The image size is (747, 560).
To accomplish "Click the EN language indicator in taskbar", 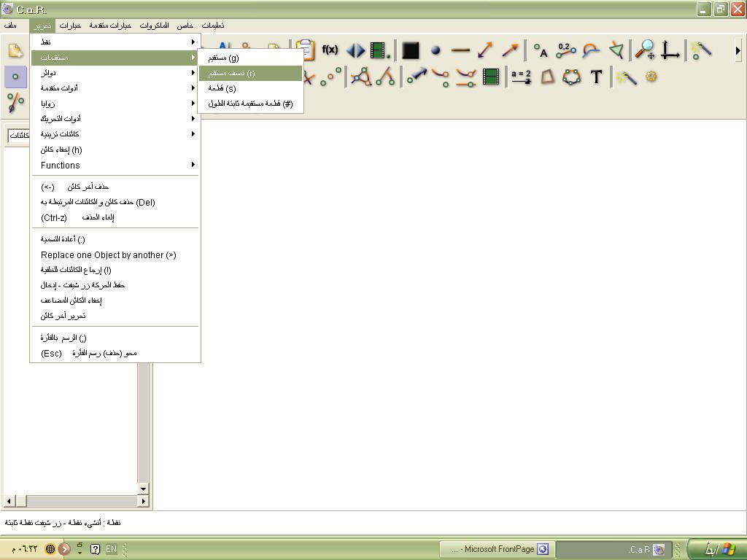I will (x=111, y=549).
